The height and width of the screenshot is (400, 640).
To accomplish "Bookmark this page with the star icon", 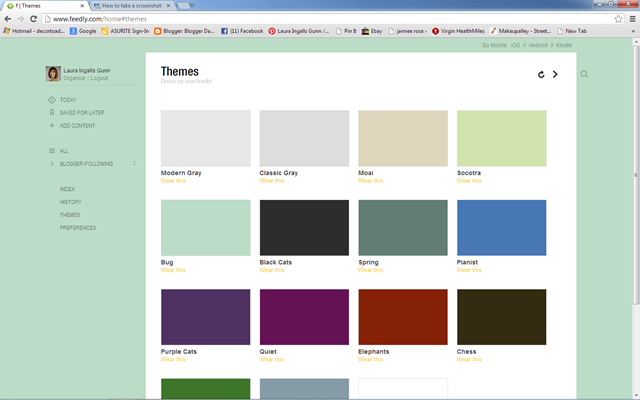I will point(618,19).
